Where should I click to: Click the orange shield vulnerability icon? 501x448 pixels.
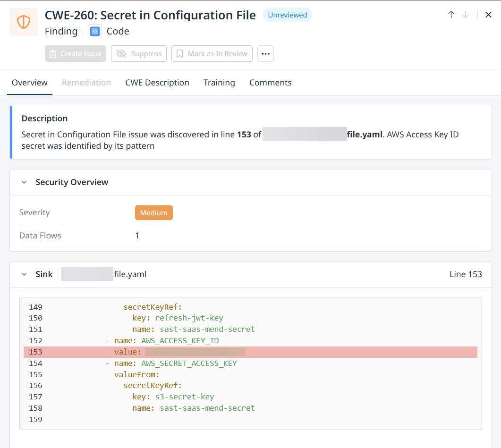pyautogui.click(x=23, y=22)
